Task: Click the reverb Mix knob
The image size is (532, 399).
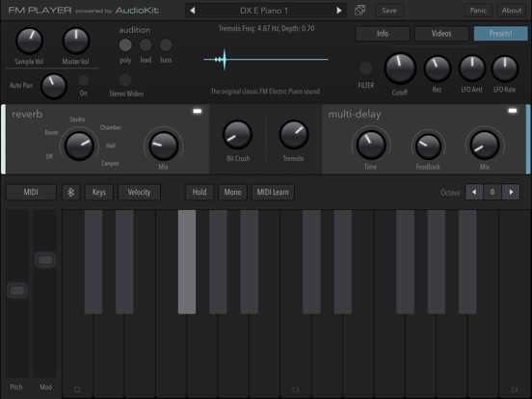Action: pos(164,146)
